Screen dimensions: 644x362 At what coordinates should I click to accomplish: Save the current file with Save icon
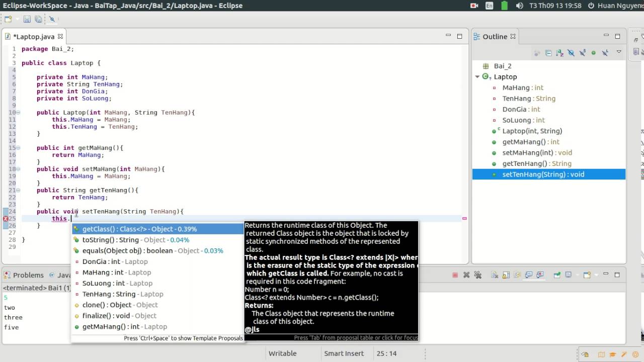point(27,19)
